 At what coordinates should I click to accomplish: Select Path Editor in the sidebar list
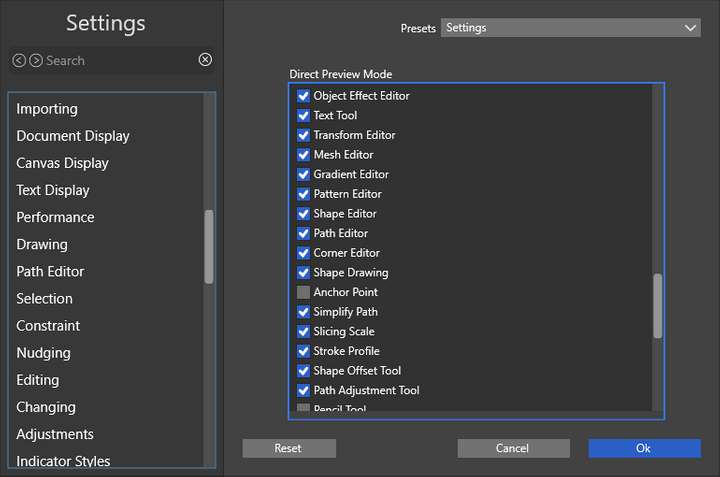(x=50, y=271)
